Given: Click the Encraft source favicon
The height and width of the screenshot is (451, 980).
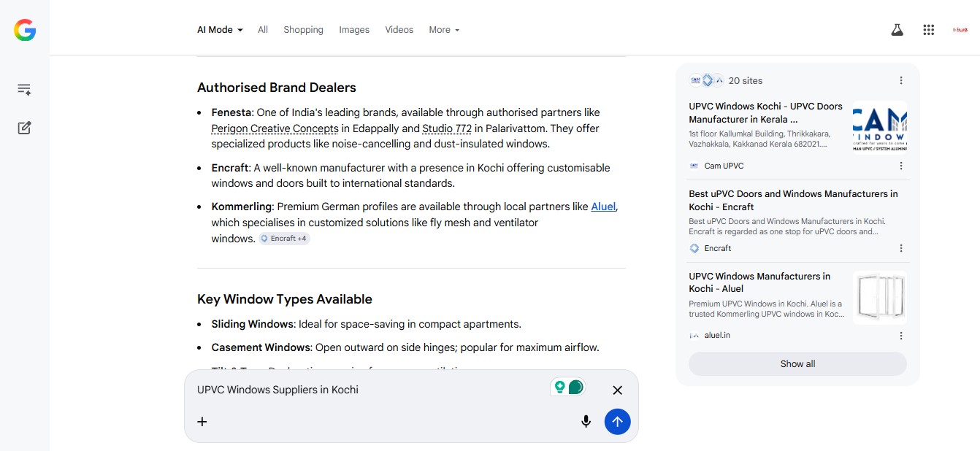Looking at the screenshot, I should (694, 248).
